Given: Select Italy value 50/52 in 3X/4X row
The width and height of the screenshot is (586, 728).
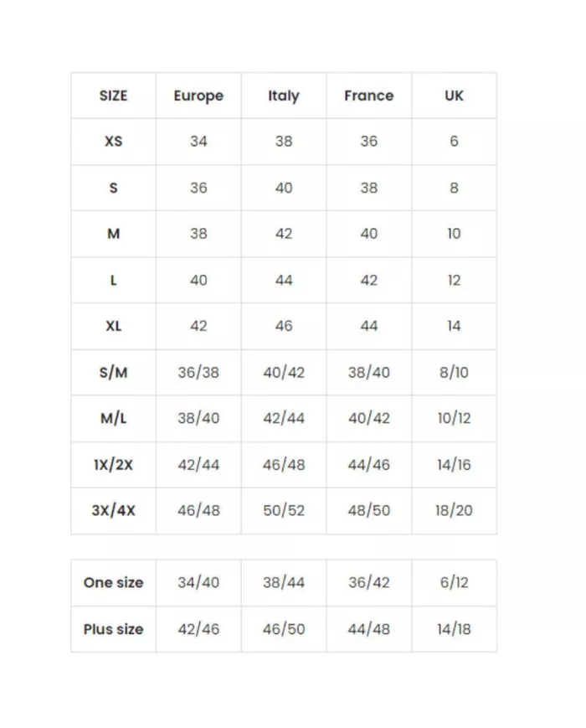Looking at the screenshot, I should click(284, 510).
